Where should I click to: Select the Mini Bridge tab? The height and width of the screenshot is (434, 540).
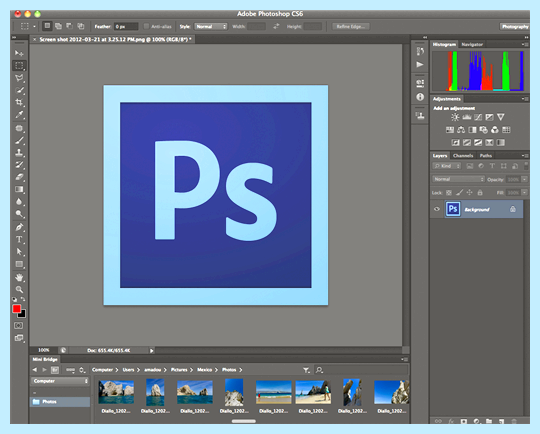click(45, 359)
